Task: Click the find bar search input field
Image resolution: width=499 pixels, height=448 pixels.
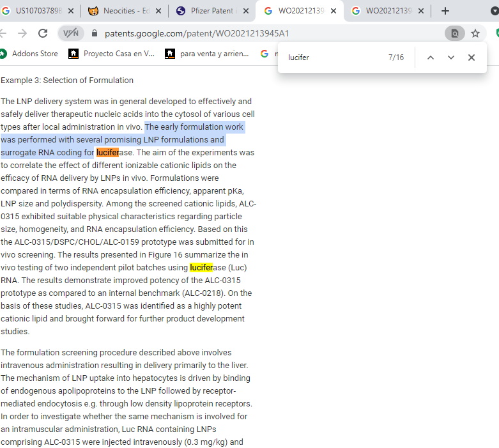Action: coord(332,58)
